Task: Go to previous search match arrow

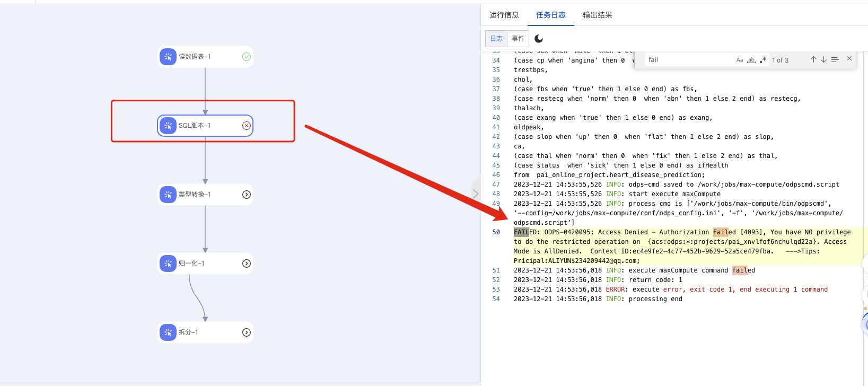Action: tap(813, 59)
